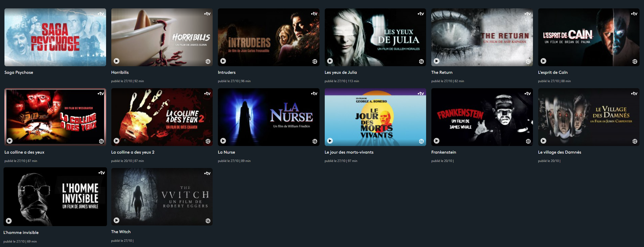Click The Return title link
Viewport: 644px width, 247px height.
click(x=442, y=72)
